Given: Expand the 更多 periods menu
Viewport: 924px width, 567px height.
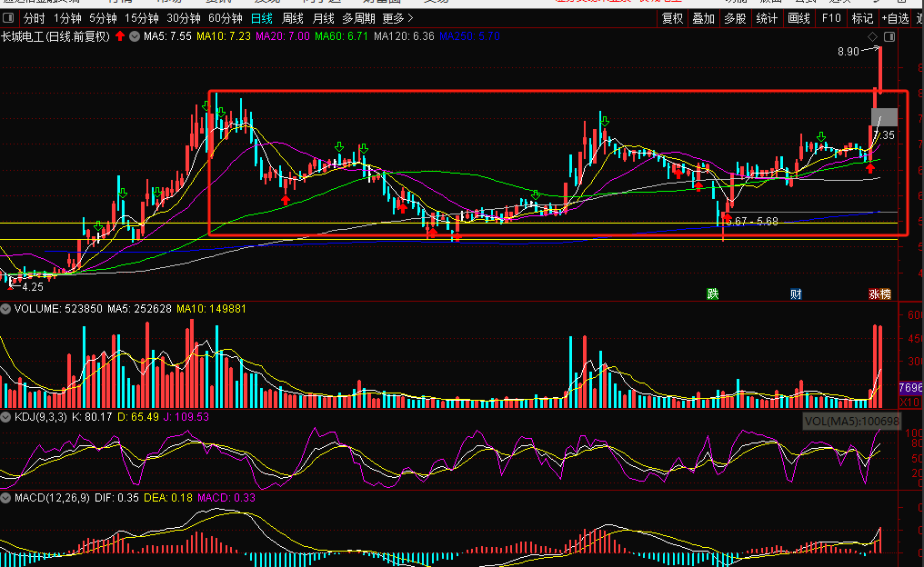Looking at the screenshot, I should click(x=397, y=18).
